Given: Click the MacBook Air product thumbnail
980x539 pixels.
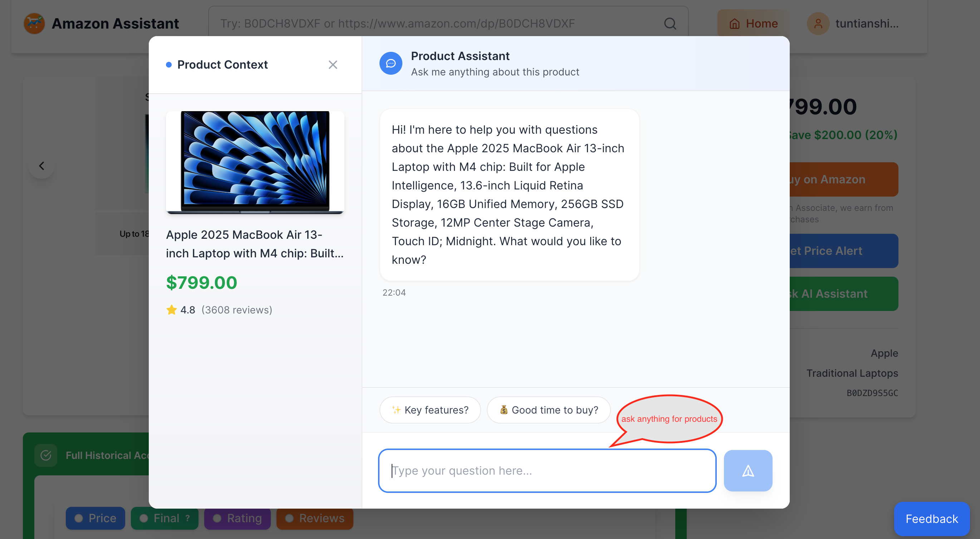Looking at the screenshot, I should (255, 162).
